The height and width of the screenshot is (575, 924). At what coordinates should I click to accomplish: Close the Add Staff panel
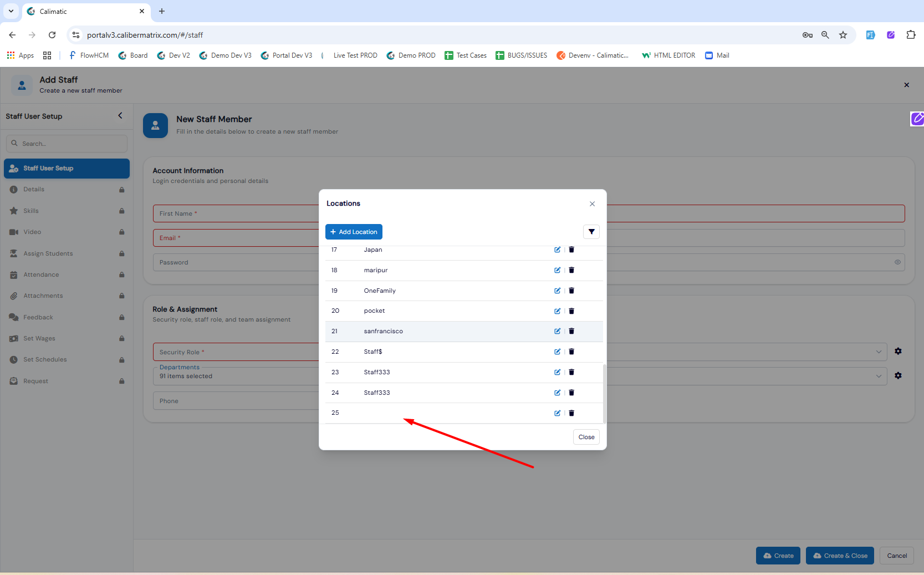coord(907,85)
